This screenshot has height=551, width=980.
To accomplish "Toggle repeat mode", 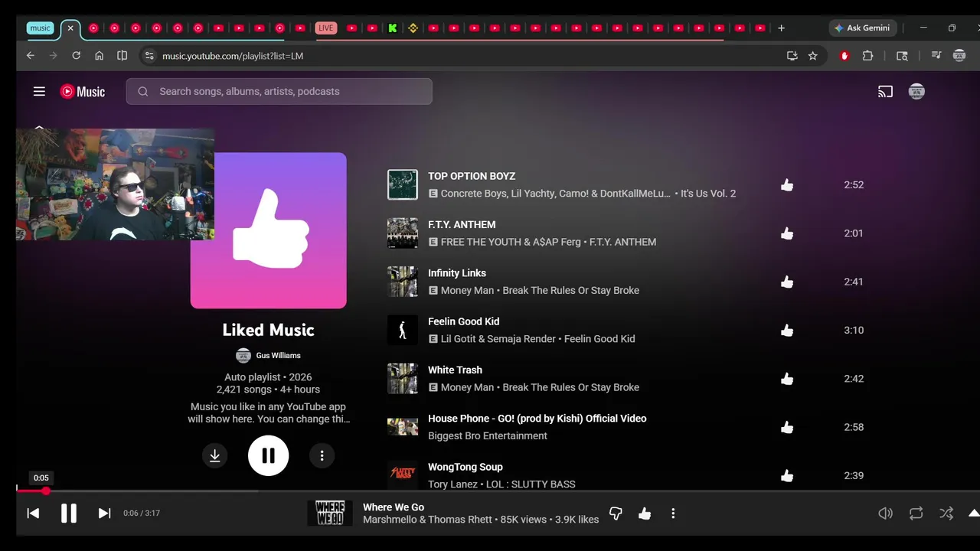I will [916, 514].
